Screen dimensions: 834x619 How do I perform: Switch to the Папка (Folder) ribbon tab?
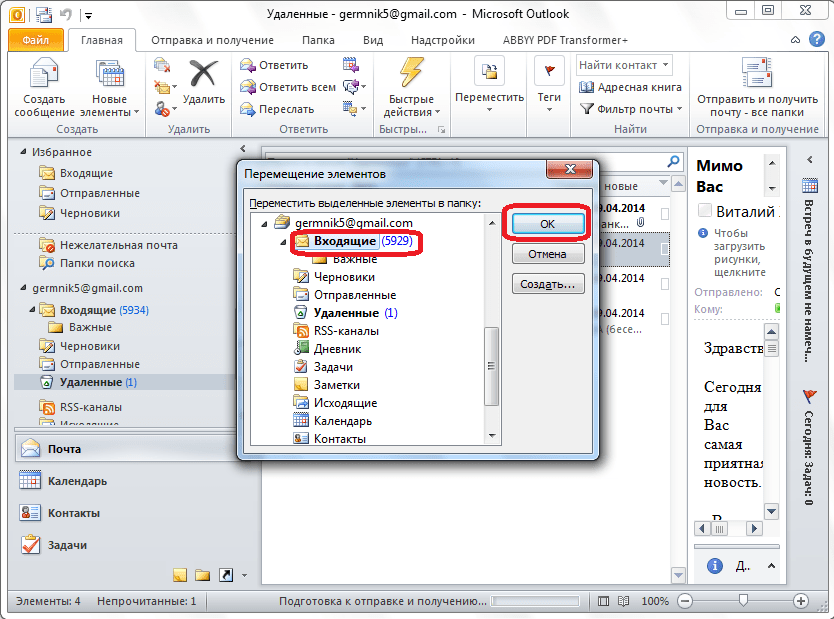coord(318,40)
